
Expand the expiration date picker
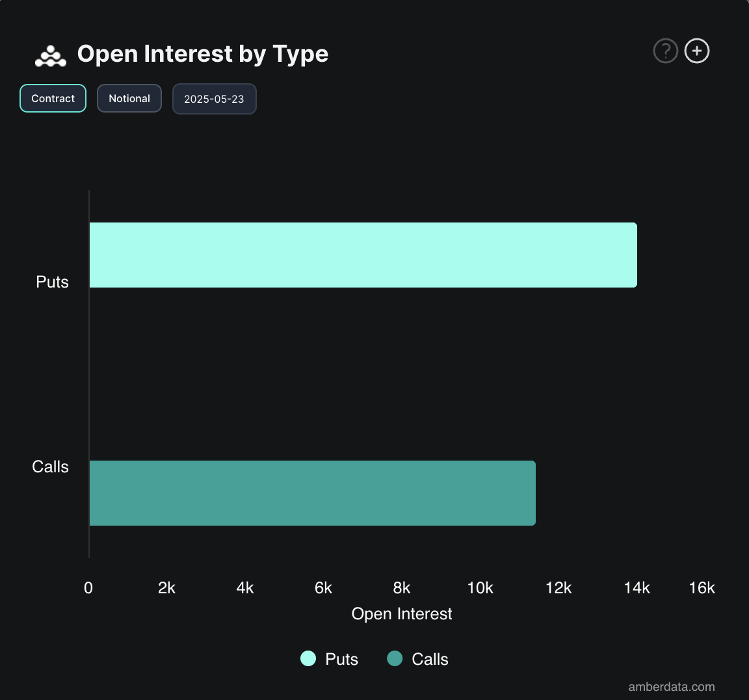214,98
